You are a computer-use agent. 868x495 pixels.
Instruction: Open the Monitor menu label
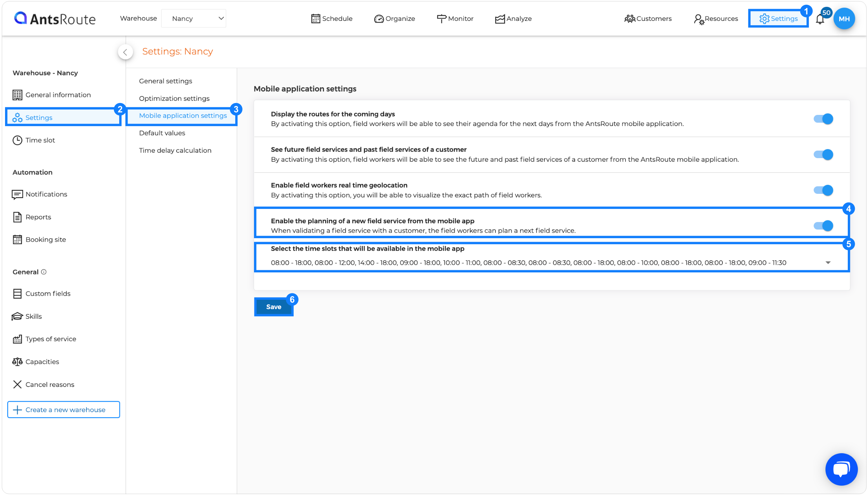pyautogui.click(x=461, y=18)
